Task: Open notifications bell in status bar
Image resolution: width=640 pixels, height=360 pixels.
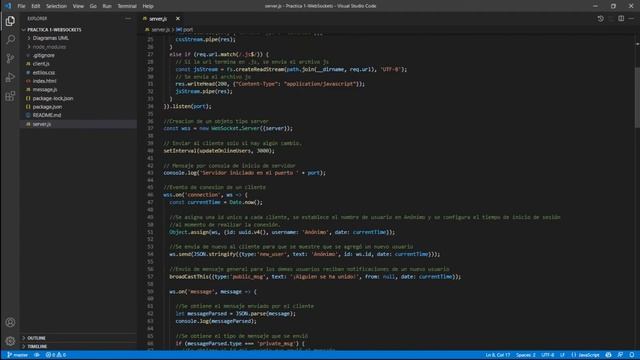Action: (x=631, y=355)
